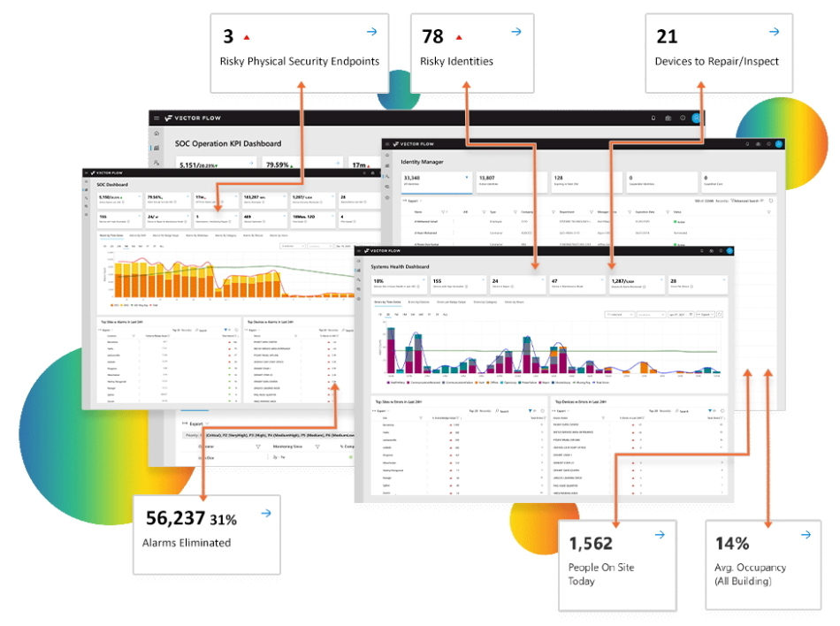Switch to the Alarms by Device tab on SOC Dashboard
840x626 pixels.
tap(252, 235)
